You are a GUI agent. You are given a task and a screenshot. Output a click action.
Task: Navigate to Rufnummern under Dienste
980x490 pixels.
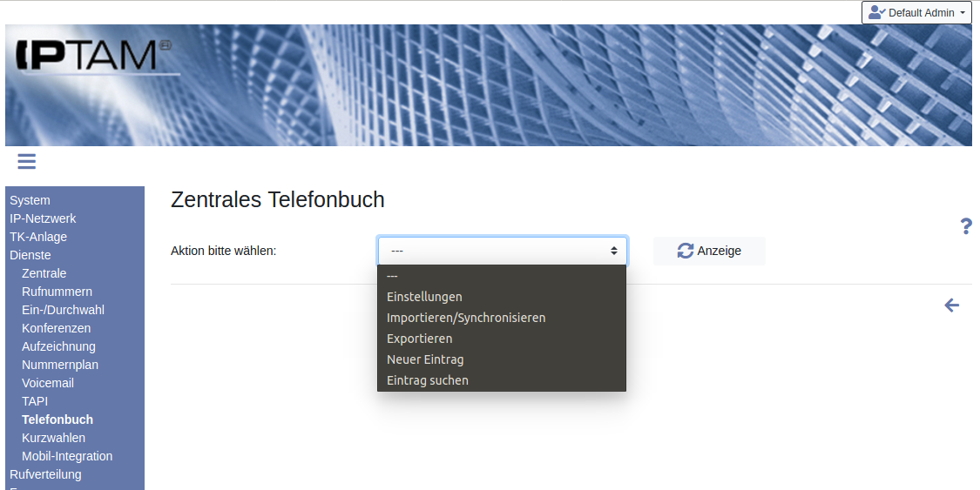(x=57, y=292)
